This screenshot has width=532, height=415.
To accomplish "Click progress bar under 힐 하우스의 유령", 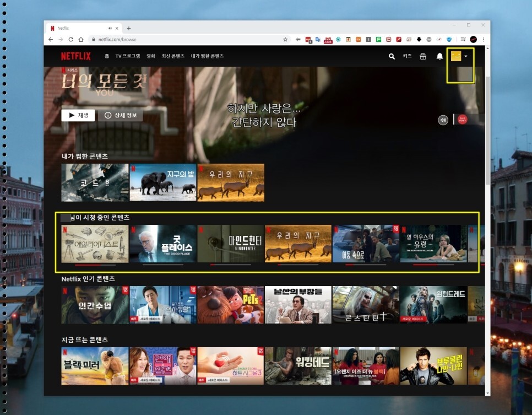I will coord(433,265).
